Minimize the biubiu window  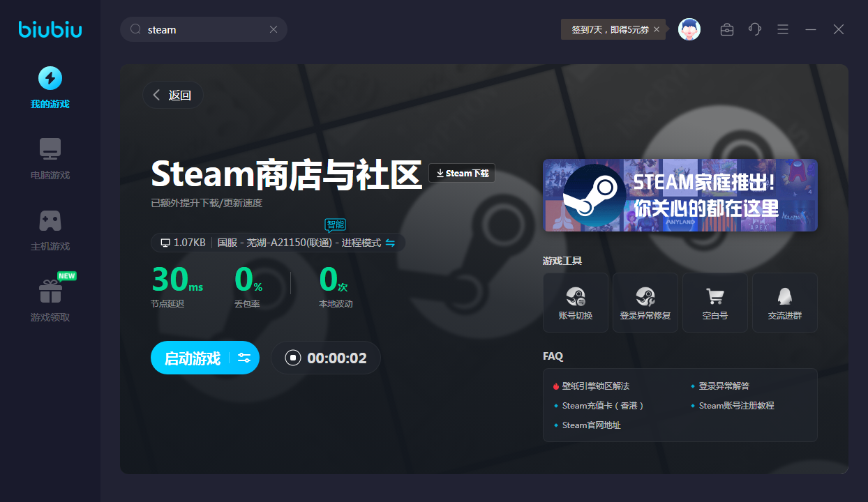point(811,29)
